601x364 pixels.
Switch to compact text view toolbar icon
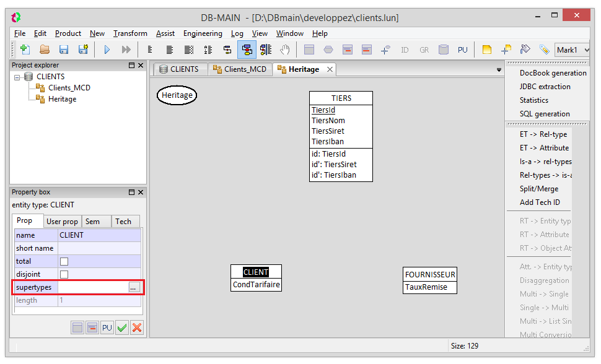click(x=150, y=50)
